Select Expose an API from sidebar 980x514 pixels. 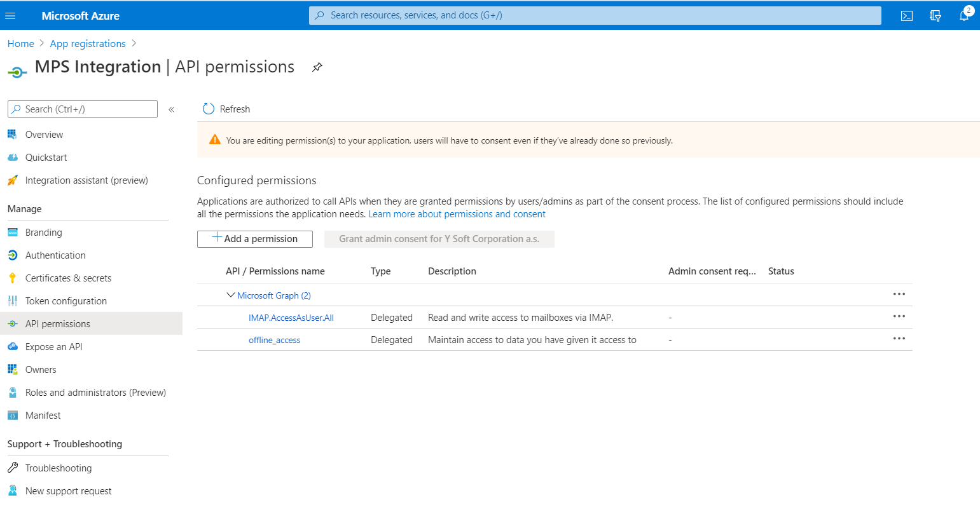(x=53, y=347)
